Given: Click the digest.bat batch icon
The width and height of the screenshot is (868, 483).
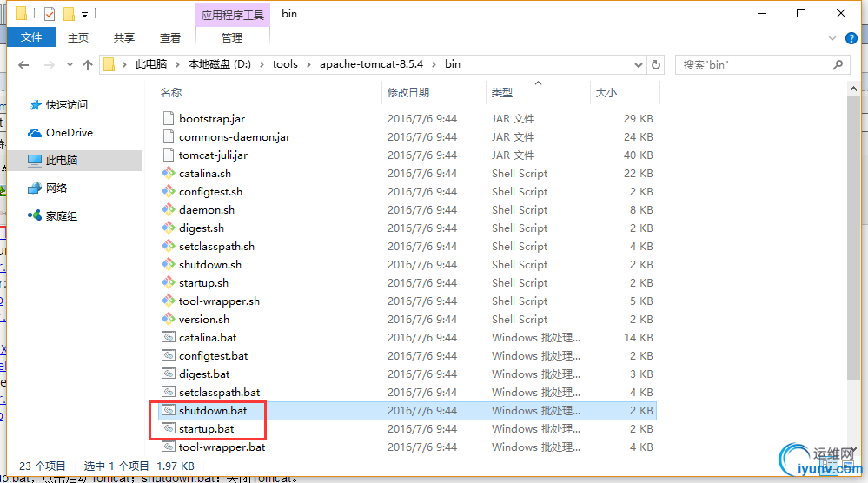Looking at the screenshot, I should point(169,374).
